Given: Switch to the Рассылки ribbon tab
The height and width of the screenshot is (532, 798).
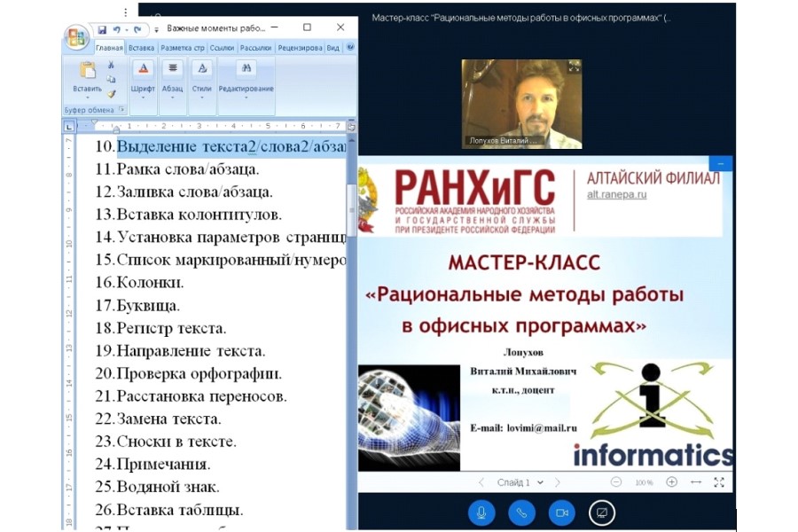Looking at the screenshot, I should [255, 48].
